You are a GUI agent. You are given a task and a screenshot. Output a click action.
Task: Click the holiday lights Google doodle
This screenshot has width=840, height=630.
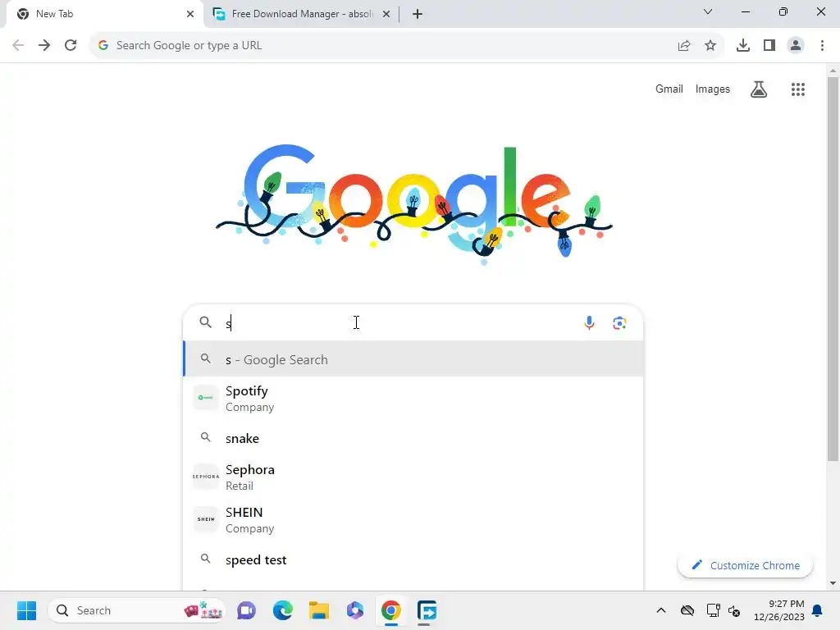click(x=413, y=203)
